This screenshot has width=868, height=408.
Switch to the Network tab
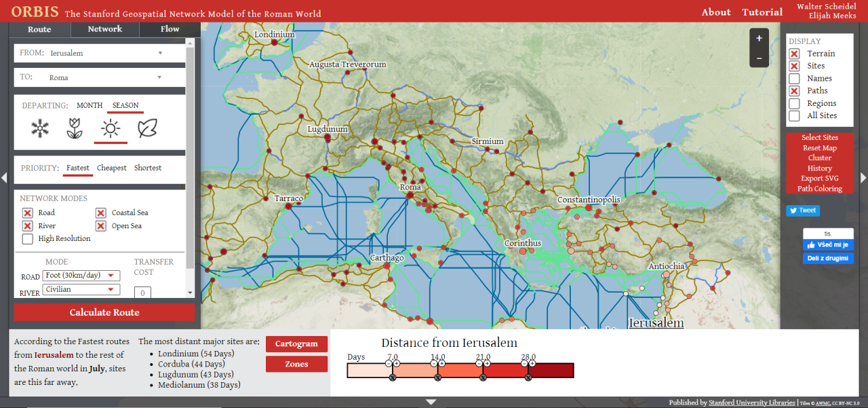coord(105,29)
